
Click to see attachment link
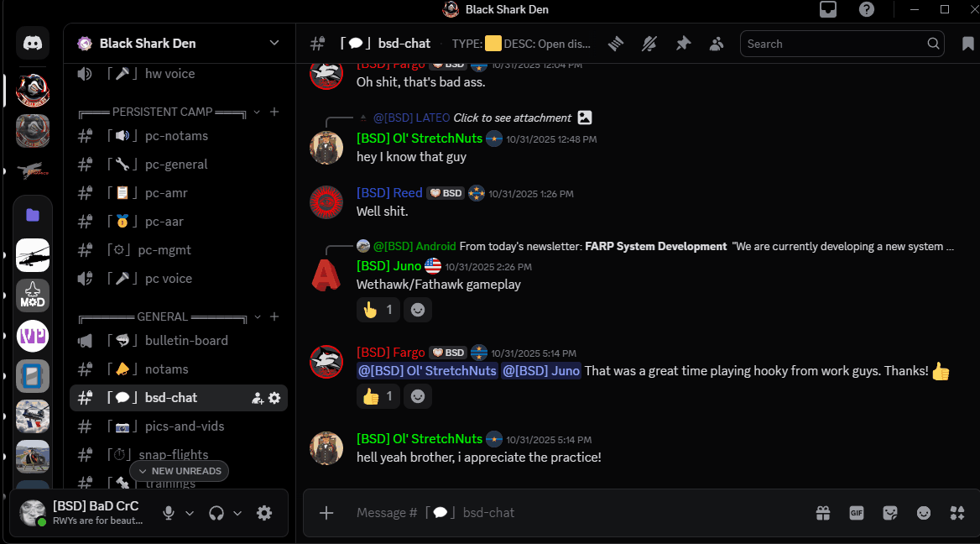512,118
